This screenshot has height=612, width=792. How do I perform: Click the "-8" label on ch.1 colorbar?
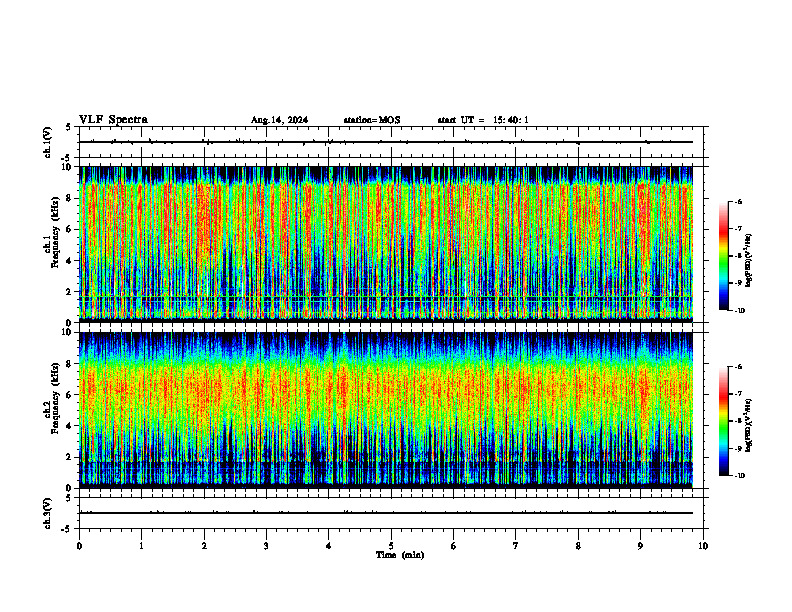pos(738,256)
